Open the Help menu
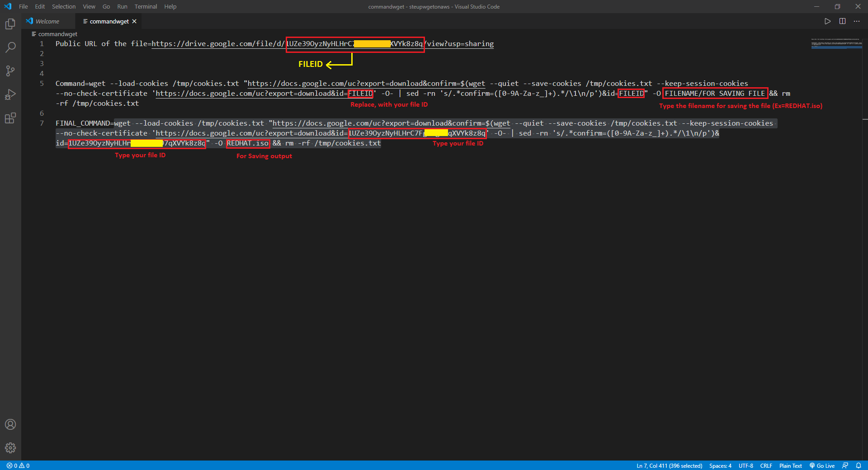 click(x=170, y=6)
